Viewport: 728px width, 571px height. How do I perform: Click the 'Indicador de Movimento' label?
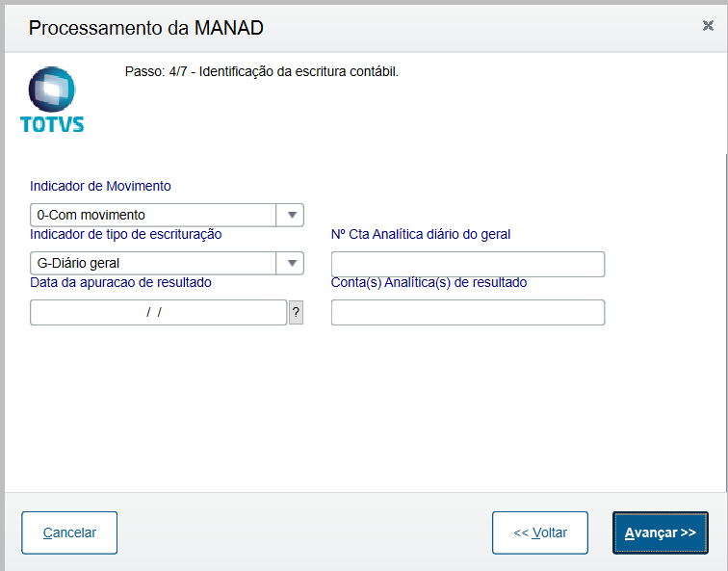point(100,186)
